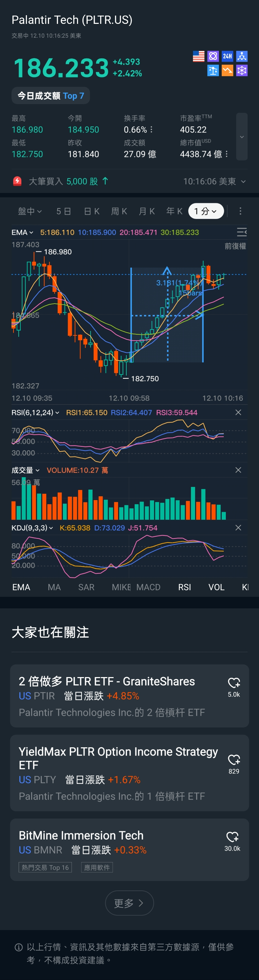Image resolution: width=259 pixels, height=980 pixels.
Task: Tap the orange downward trend badge icon
Action: (x=227, y=71)
